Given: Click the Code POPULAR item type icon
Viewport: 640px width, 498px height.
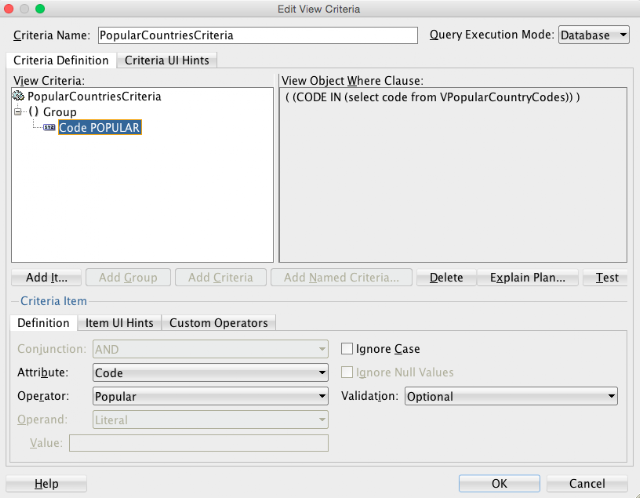Looking at the screenshot, I should click(49, 127).
